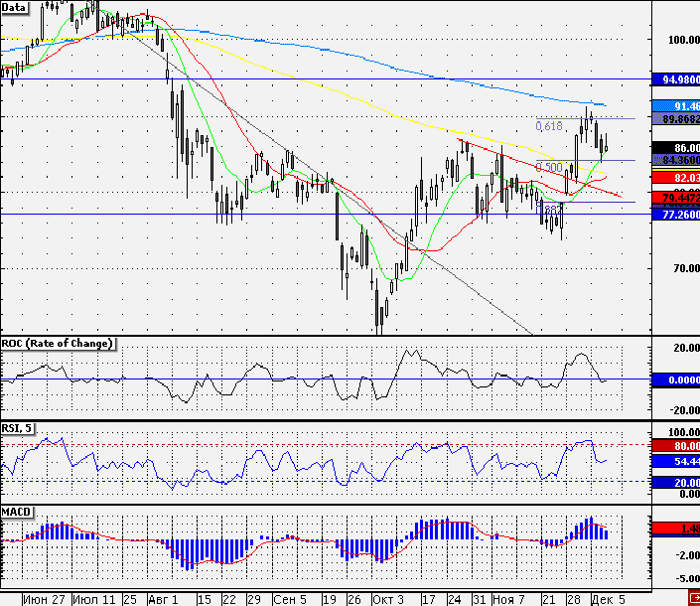Select the 0.618 Fibonacci retracement label
This screenshot has height=606, width=700.
click(x=549, y=126)
